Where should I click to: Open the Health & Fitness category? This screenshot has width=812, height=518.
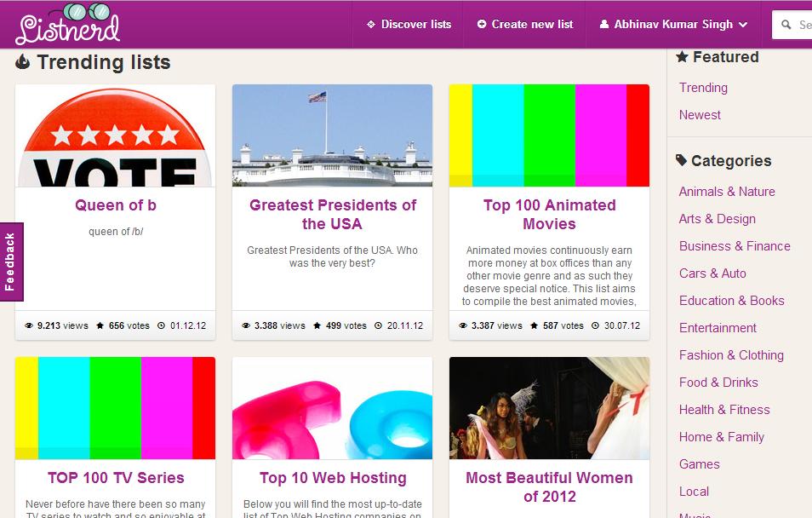coord(724,410)
